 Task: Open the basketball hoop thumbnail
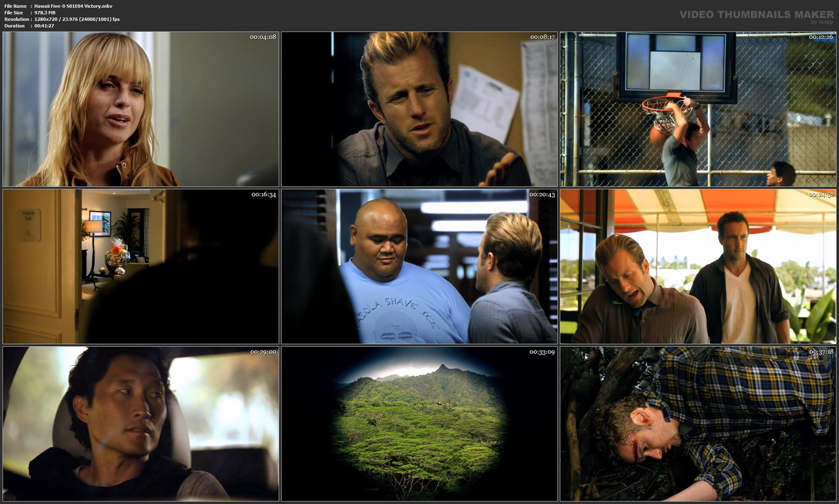[x=698, y=109]
